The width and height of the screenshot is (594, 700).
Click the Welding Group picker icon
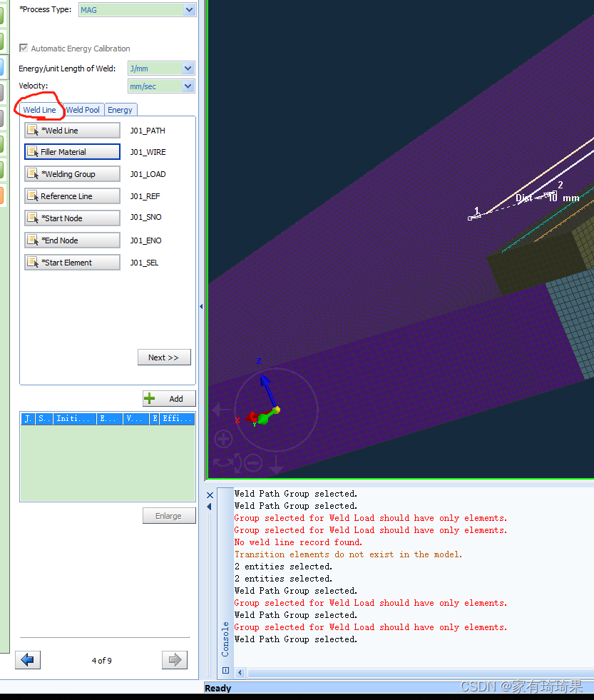click(x=31, y=173)
